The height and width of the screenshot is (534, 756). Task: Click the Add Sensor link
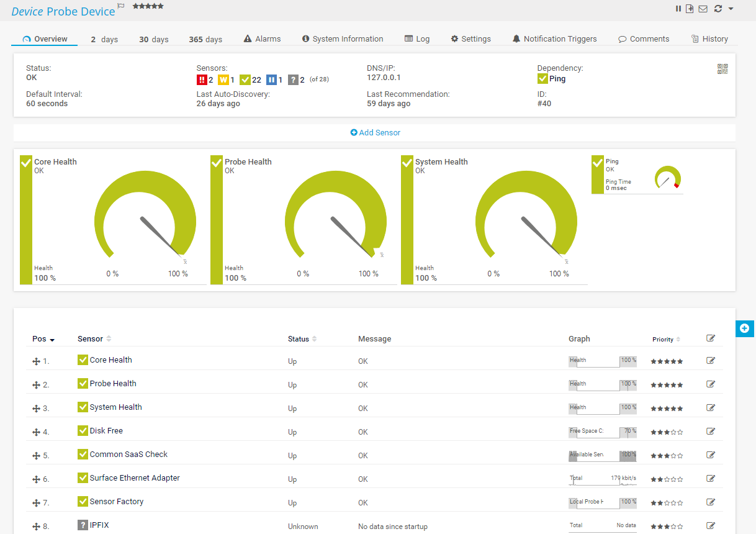pyautogui.click(x=375, y=132)
